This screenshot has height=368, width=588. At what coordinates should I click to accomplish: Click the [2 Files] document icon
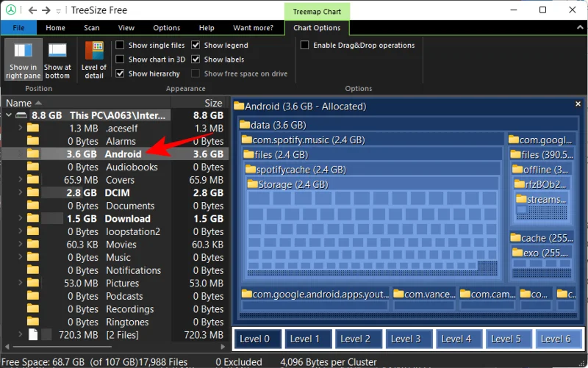click(33, 335)
